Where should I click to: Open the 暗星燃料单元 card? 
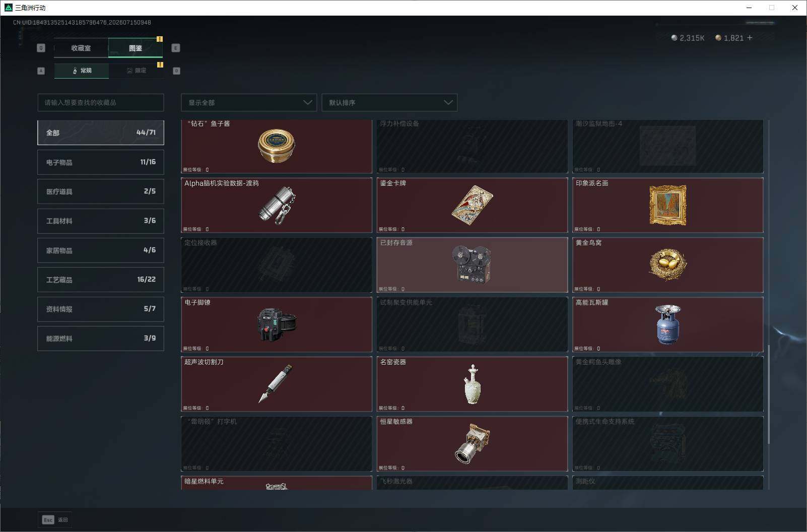277,483
